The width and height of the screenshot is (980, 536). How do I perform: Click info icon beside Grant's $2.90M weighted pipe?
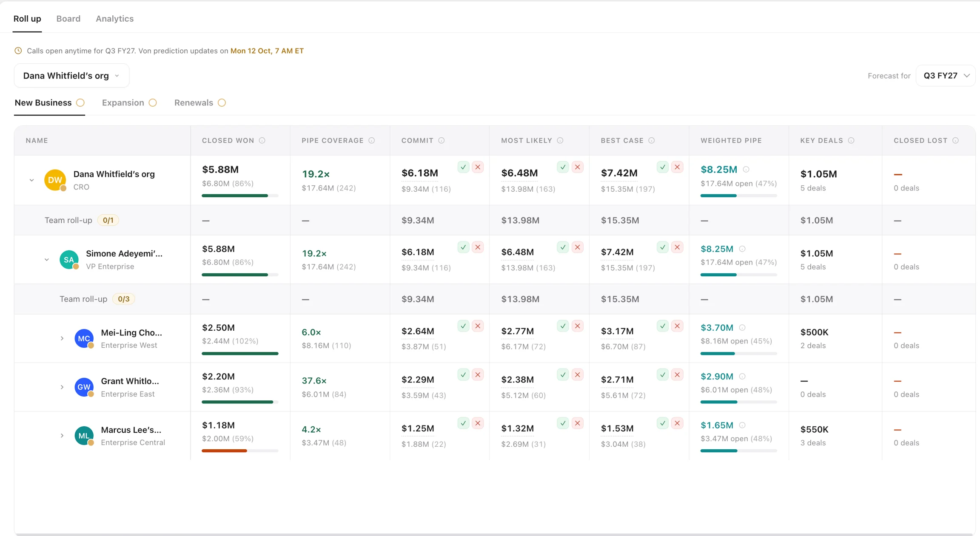pos(742,377)
